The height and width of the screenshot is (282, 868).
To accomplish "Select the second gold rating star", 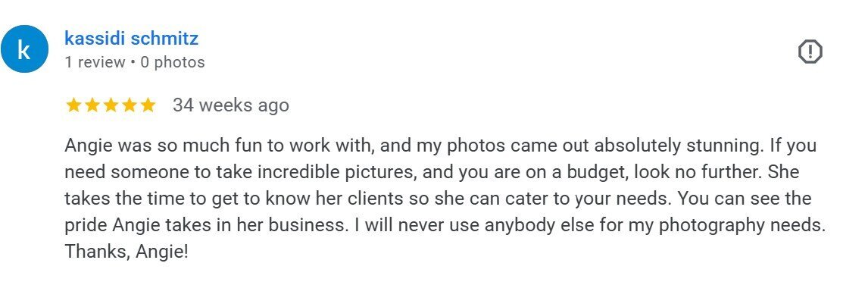I will 92,105.
